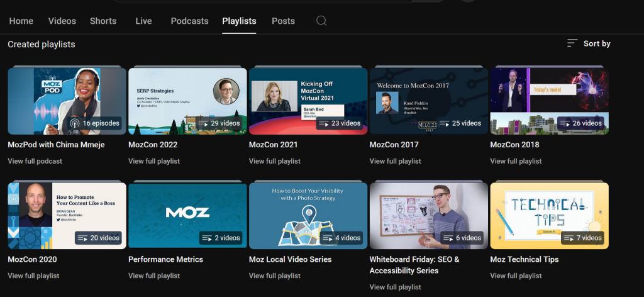Switch to the Videos tab

click(62, 21)
